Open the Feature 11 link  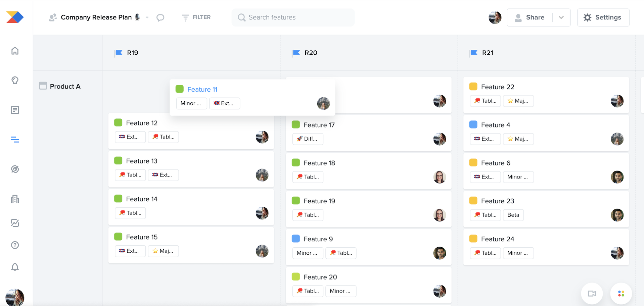(202, 89)
